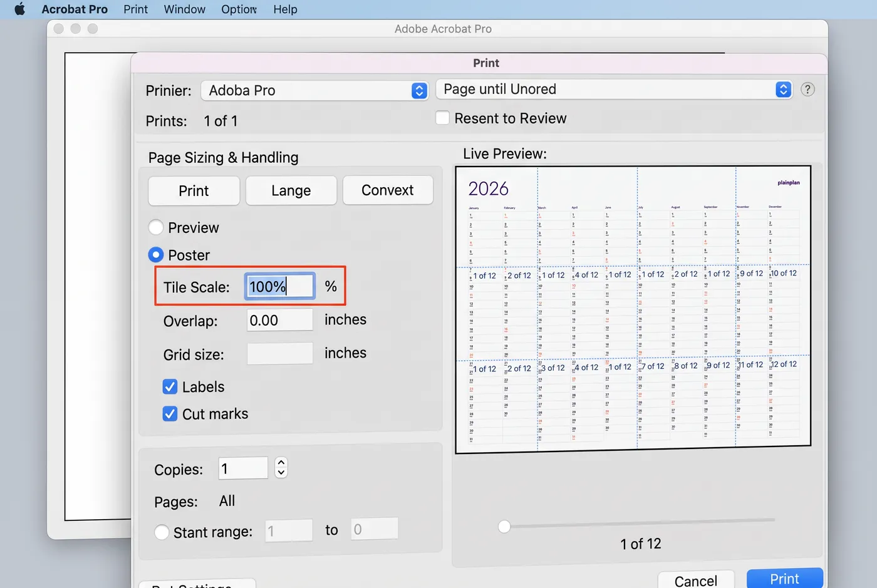This screenshot has width=877, height=588.
Task: Click the "Prinier:" label
Action: tap(169, 91)
